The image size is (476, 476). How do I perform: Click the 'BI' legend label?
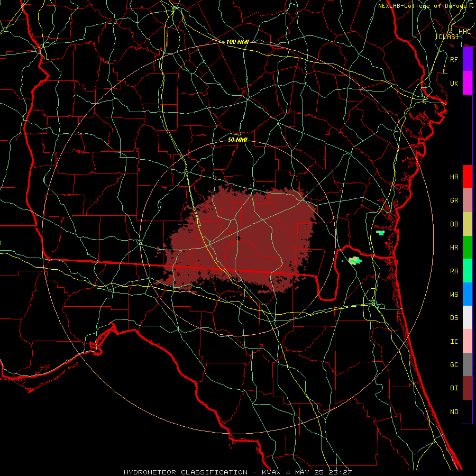click(x=454, y=388)
